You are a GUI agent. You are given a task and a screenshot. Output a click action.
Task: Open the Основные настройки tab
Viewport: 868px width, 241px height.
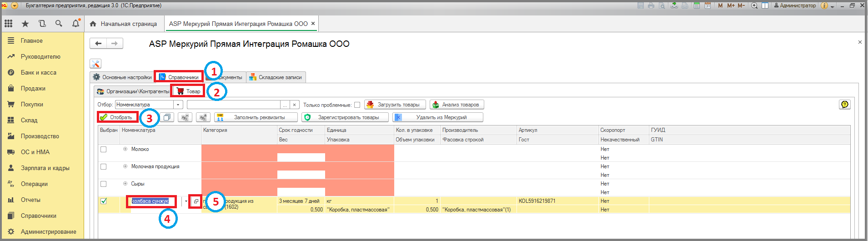[122, 77]
